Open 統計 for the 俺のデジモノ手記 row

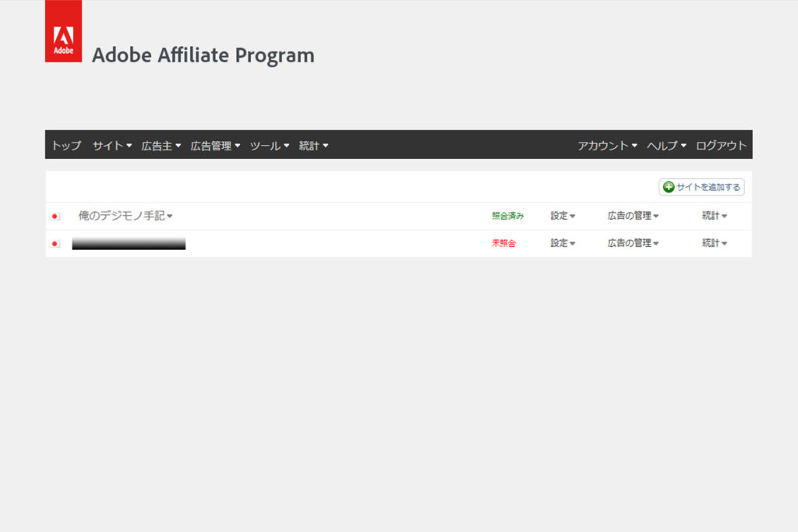click(x=714, y=216)
